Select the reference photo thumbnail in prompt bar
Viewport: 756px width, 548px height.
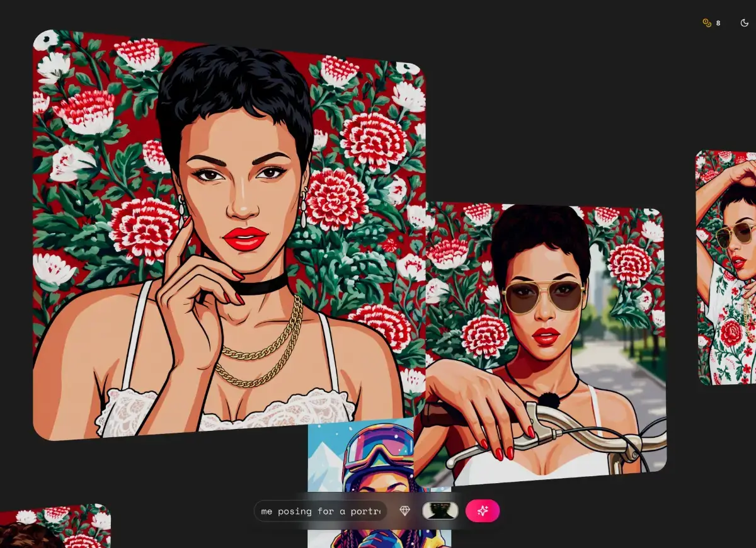tap(440, 511)
